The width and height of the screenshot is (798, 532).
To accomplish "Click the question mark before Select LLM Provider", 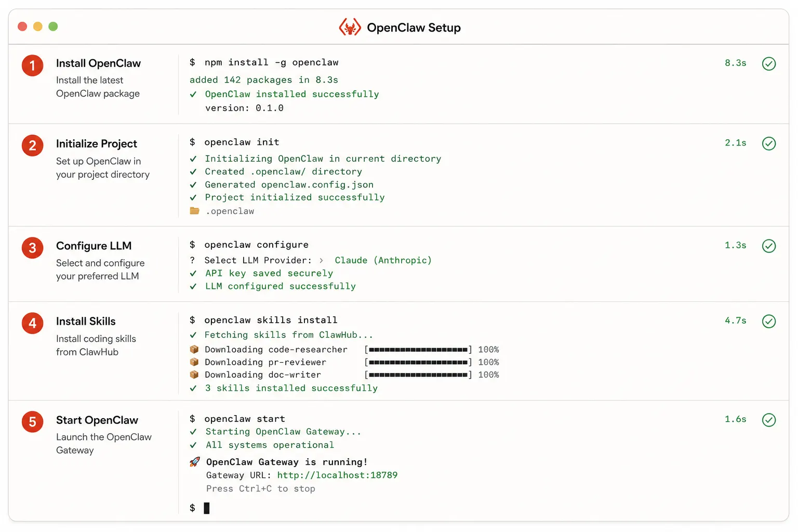I will pyautogui.click(x=192, y=260).
